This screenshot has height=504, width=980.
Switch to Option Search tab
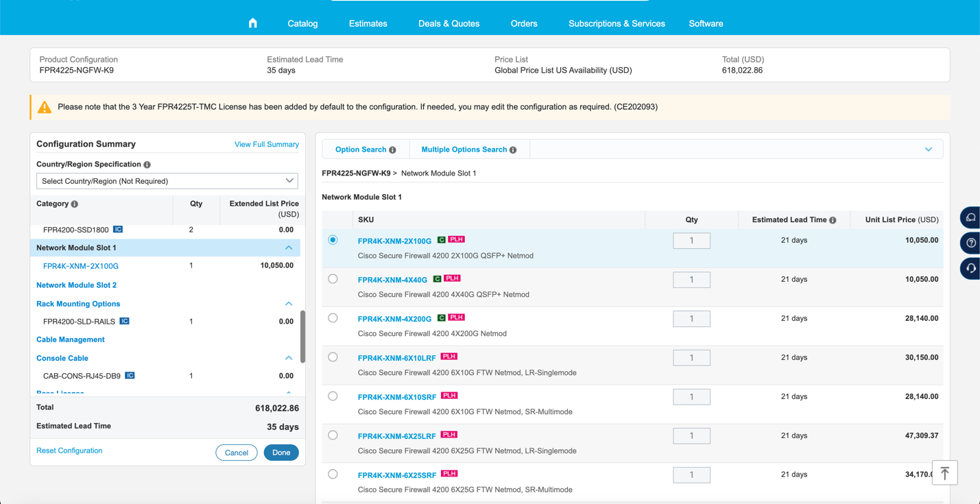click(361, 149)
